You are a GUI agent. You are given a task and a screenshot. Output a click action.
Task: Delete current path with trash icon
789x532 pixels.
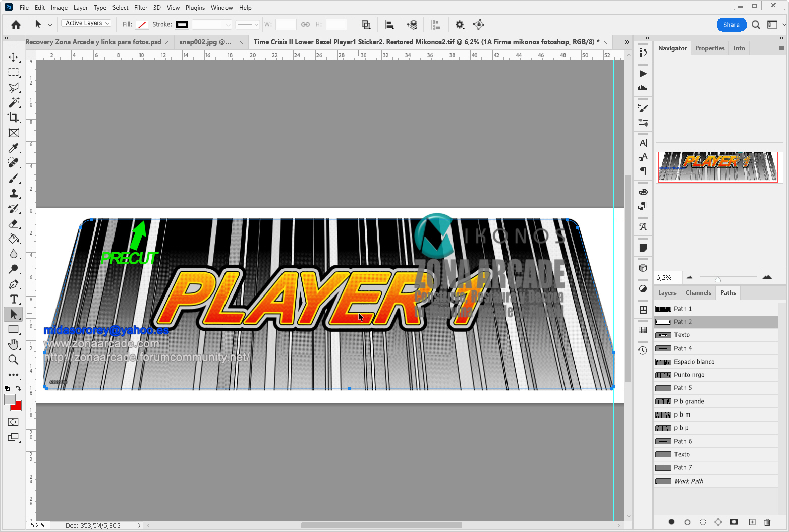(767, 522)
